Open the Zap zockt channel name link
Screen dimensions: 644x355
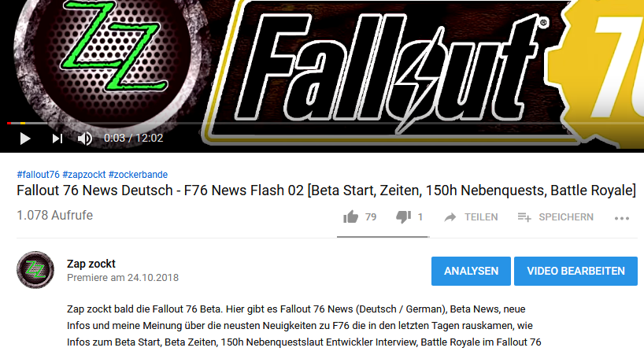(x=91, y=264)
